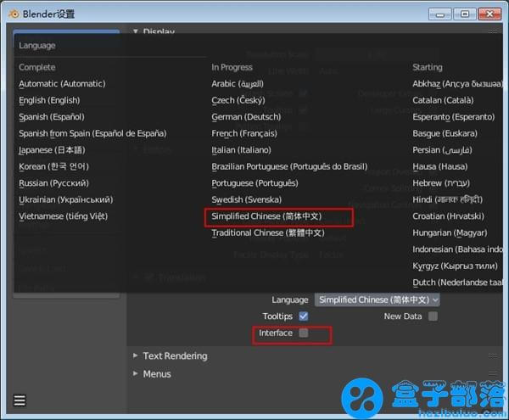This screenshot has width=509, height=420.
Task: Enable the New Data translation checkbox
Action: click(433, 316)
